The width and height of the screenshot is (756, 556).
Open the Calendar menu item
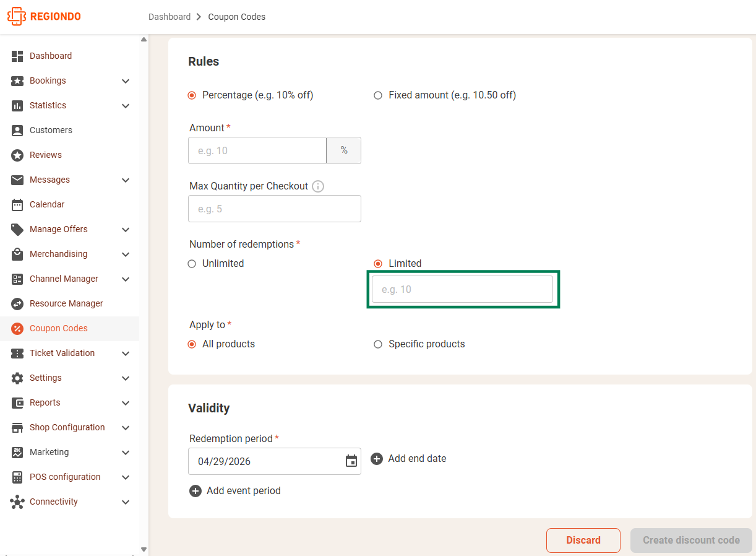69,204
